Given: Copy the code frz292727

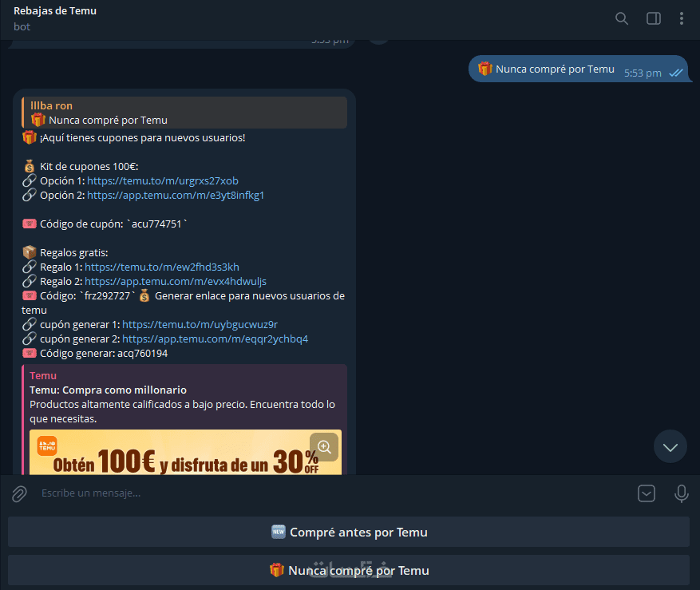Looking at the screenshot, I should (x=107, y=295).
